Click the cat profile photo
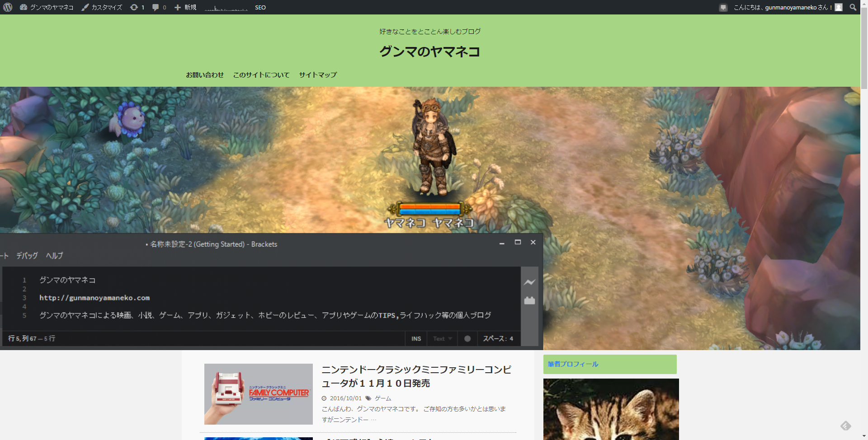Screen dimensions: 868x440 point(611,409)
